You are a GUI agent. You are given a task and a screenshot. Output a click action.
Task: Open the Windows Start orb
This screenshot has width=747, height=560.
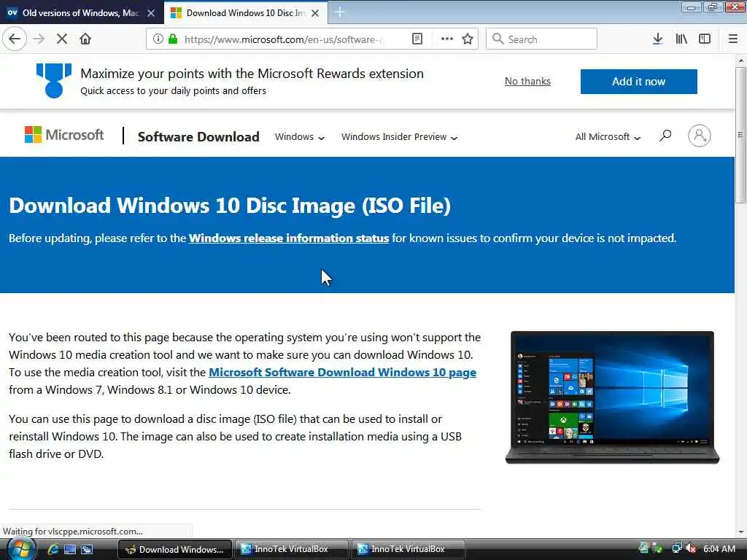click(x=20, y=549)
